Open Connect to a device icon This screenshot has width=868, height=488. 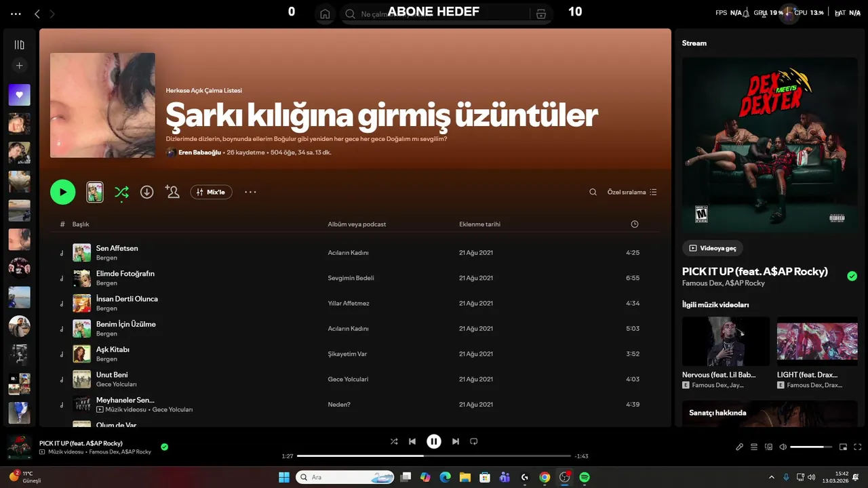pyautogui.click(x=768, y=447)
